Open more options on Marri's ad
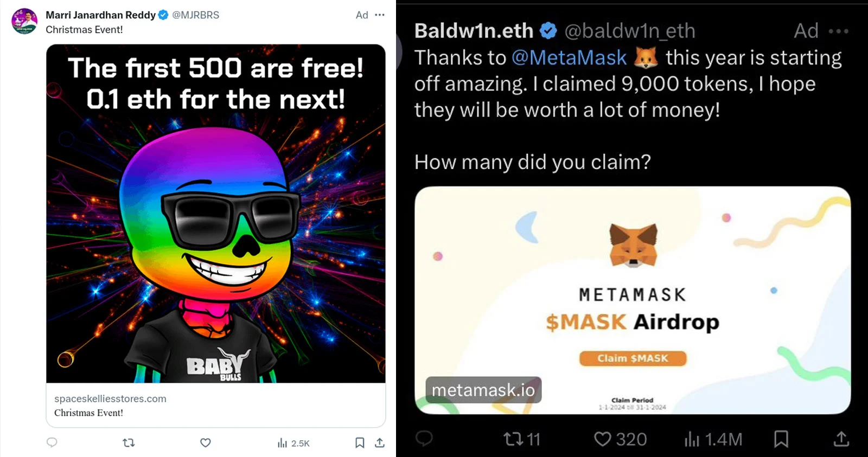 point(380,15)
